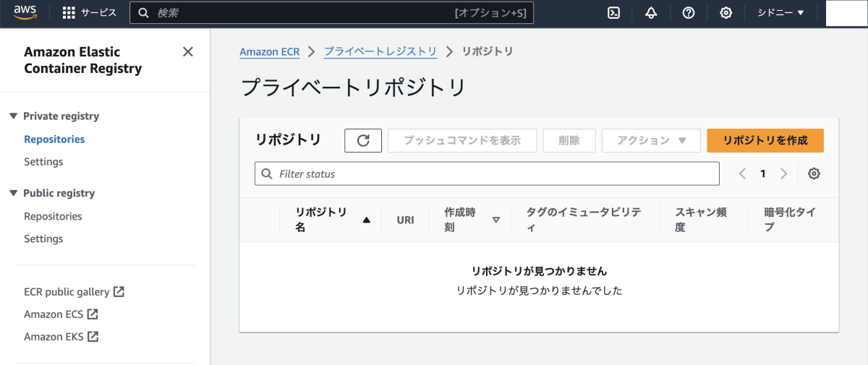Select page 1 in pagination
Screen dimensions: 868x365
763,173
